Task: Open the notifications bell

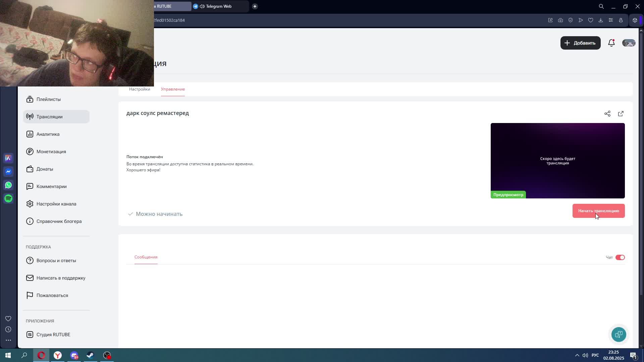Action: point(611,43)
